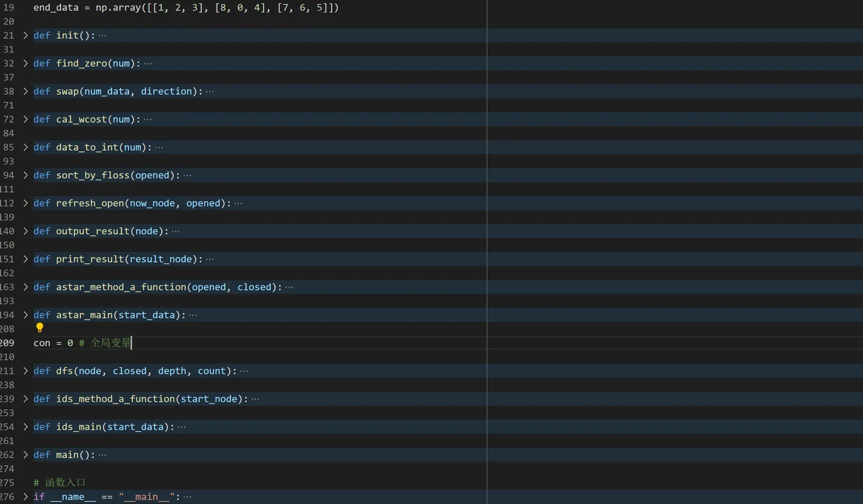The width and height of the screenshot is (863, 504).
Task: Click on the end_data variable name
Action: pyautogui.click(x=55, y=7)
